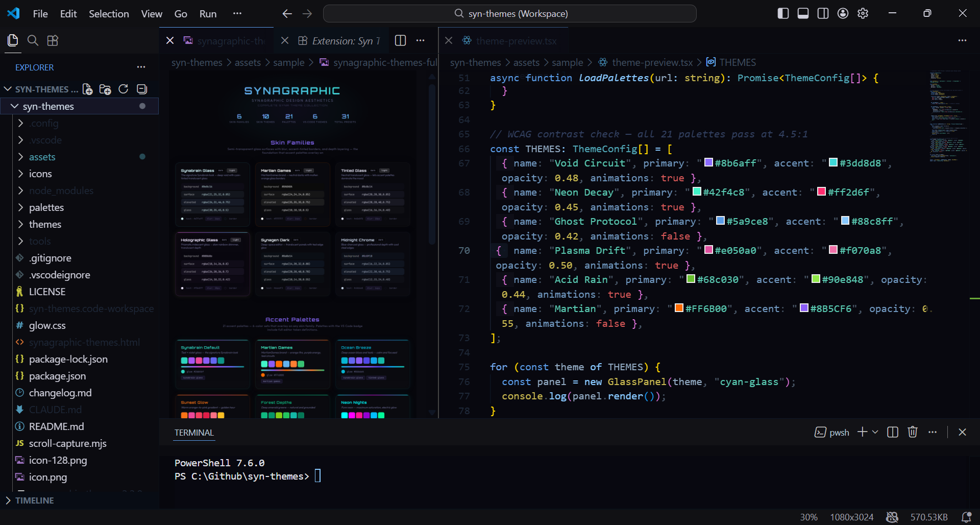Toggle the primary side bar visibility
This screenshot has width=980, height=525.
783,13
